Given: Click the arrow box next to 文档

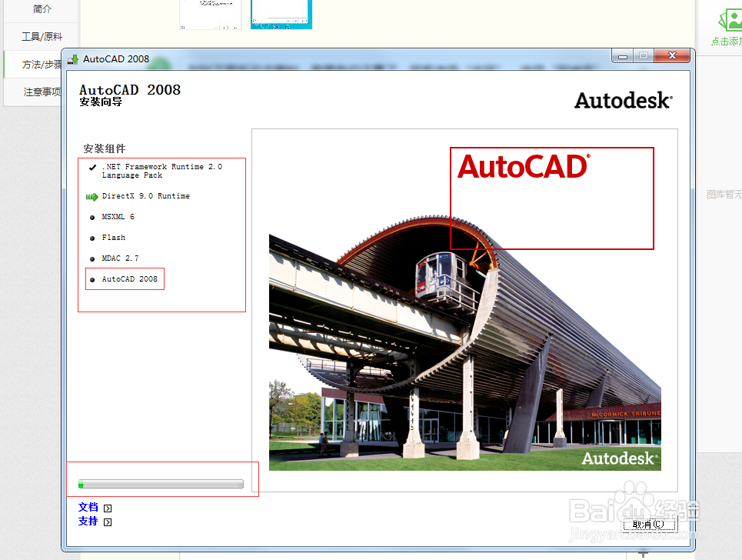Looking at the screenshot, I should [108, 508].
